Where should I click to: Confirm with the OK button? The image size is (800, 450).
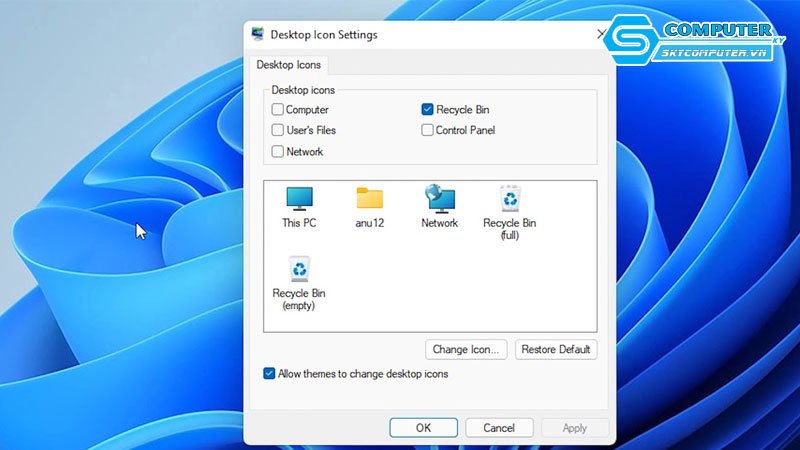(x=423, y=428)
